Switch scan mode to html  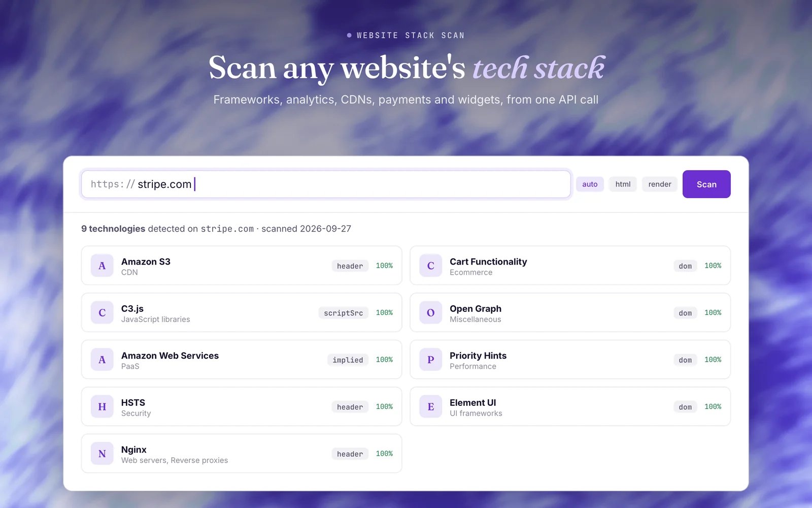(x=623, y=184)
